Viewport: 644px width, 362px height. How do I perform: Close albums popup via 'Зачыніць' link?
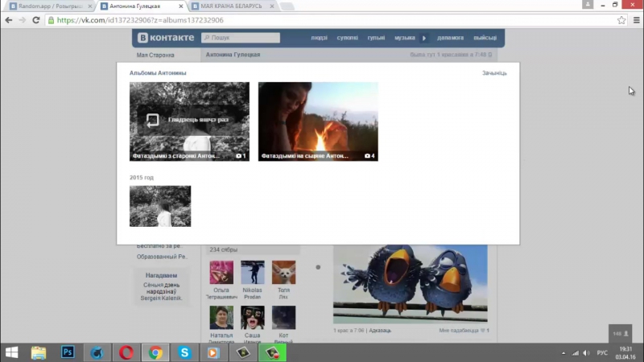(x=494, y=73)
